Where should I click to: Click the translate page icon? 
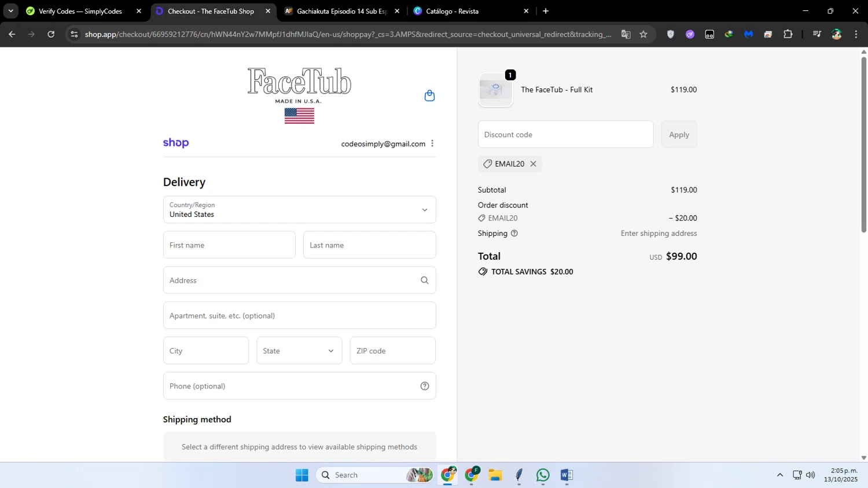[626, 34]
